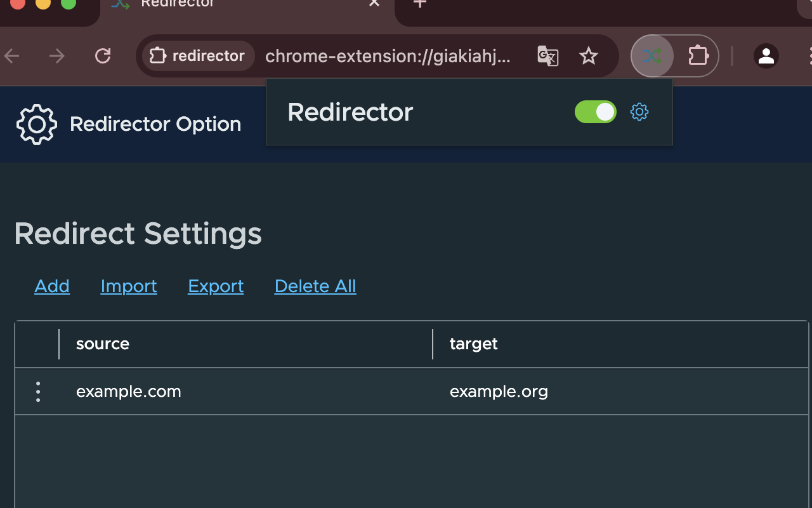Image resolution: width=812 pixels, height=508 pixels.
Task: Focus the address bar URL text
Action: (x=388, y=57)
